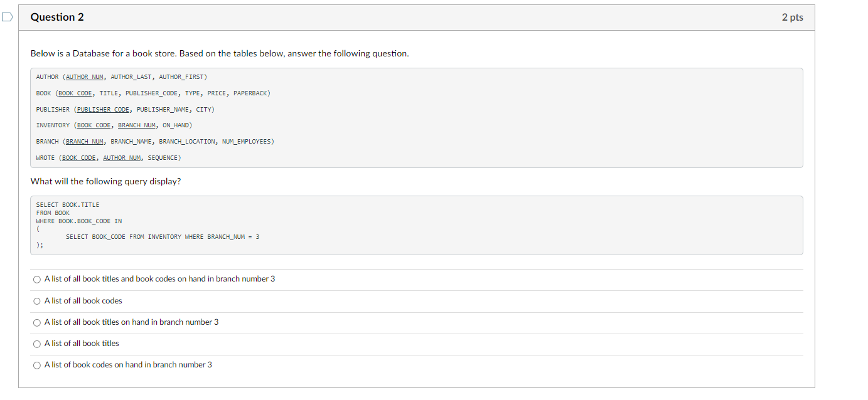Click AUTHOR_NUM key in the WROTE table

122,157
